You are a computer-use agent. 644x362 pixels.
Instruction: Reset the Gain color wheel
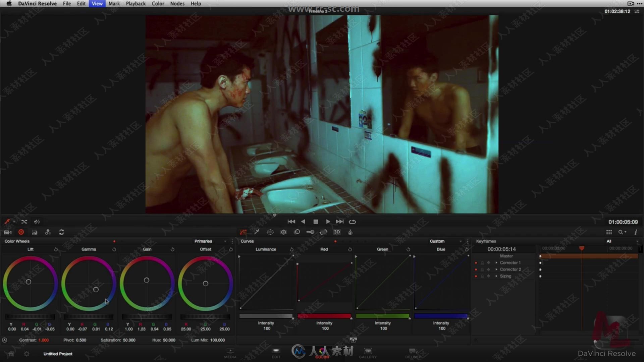pyautogui.click(x=172, y=249)
